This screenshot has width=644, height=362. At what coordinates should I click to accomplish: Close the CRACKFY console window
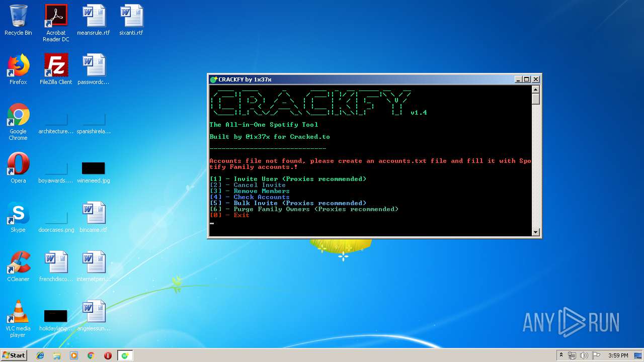tap(536, 79)
